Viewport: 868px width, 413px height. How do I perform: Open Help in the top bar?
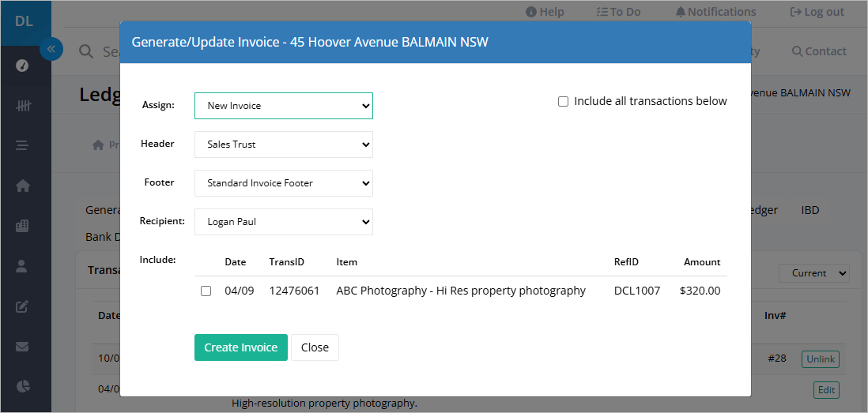[545, 12]
